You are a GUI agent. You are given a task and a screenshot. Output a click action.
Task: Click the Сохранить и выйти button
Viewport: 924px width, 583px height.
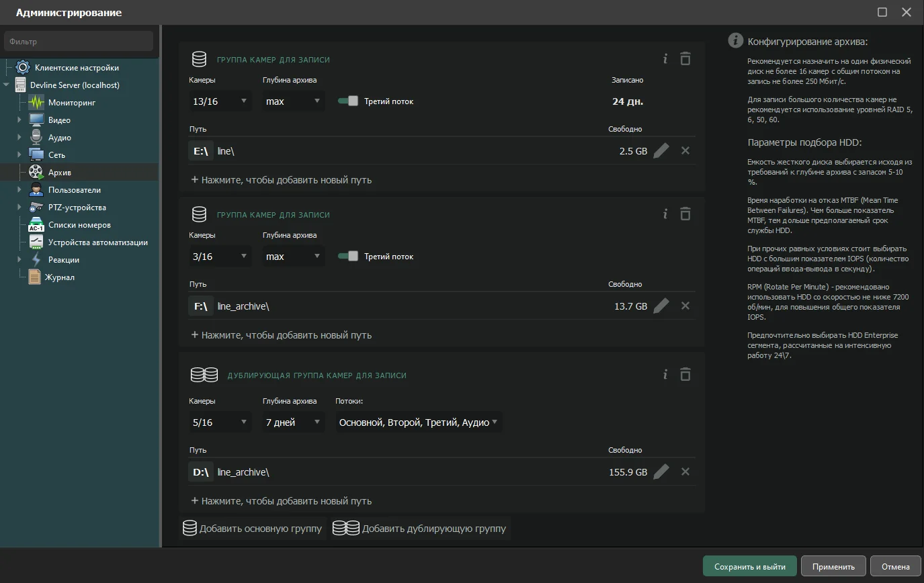(749, 566)
